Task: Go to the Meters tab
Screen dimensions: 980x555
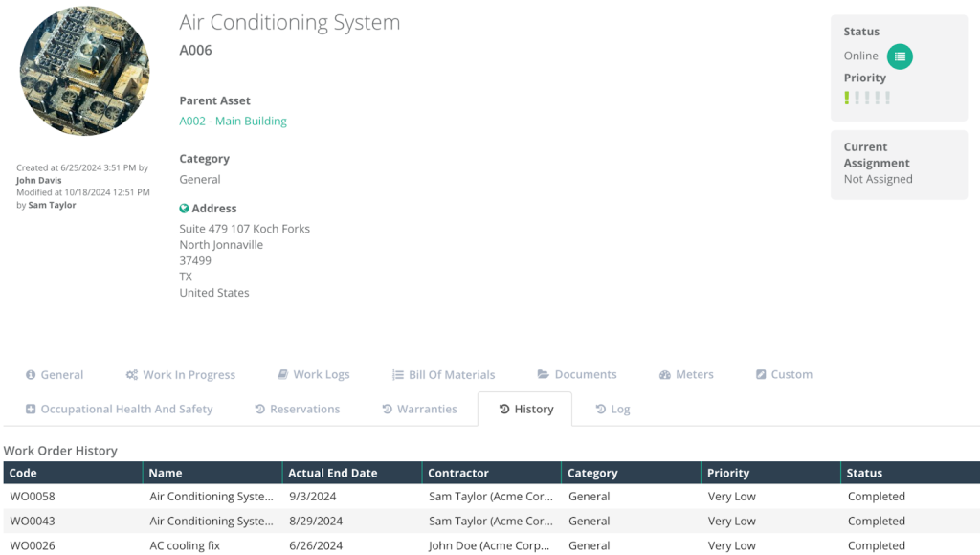Action: 686,375
